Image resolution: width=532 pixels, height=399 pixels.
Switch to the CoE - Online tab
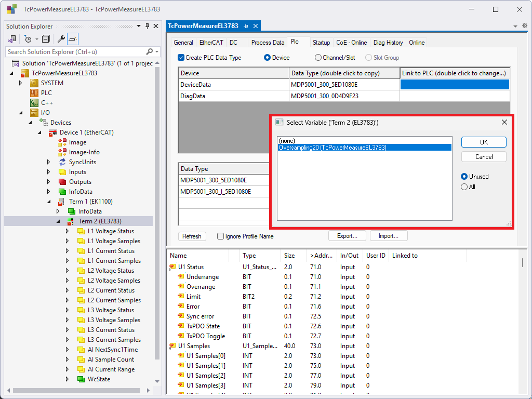[x=352, y=43]
